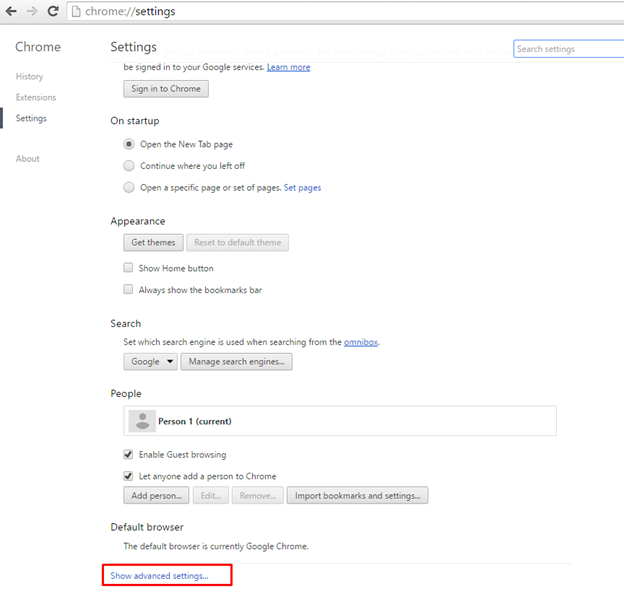The image size is (624, 594).
Task: Expand Show advanced settings link
Action: pyautogui.click(x=160, y=576)
